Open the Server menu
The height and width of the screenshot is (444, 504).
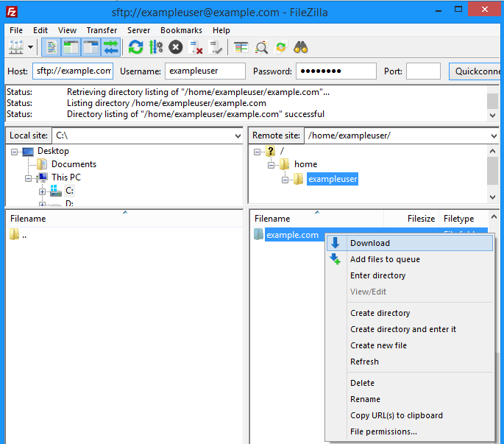[138, 30]
